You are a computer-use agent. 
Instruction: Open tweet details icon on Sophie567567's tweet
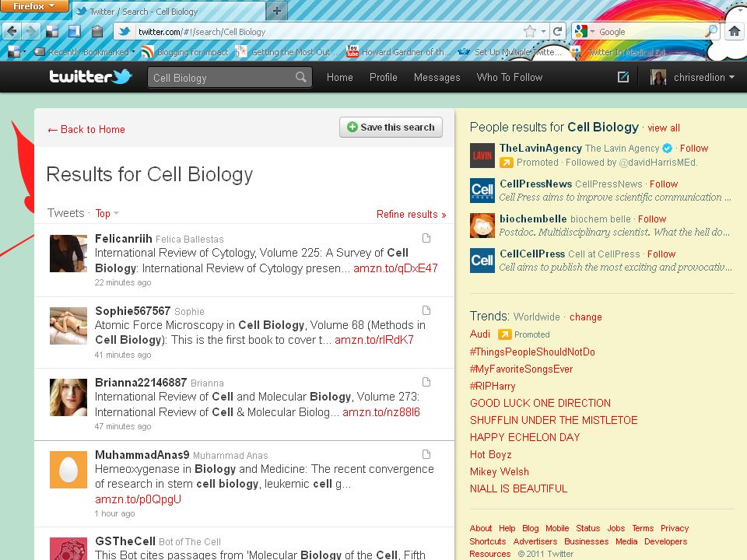[426, 310]
